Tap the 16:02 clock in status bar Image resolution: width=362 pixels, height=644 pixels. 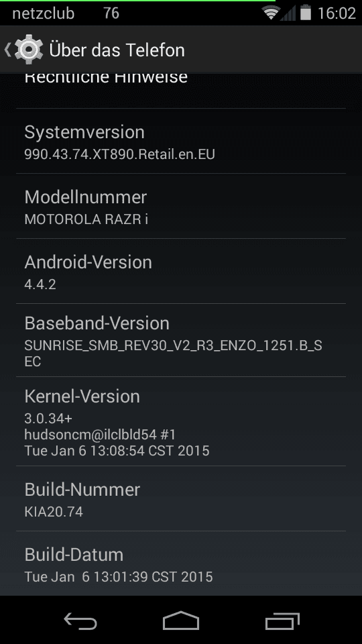(337, 13)
